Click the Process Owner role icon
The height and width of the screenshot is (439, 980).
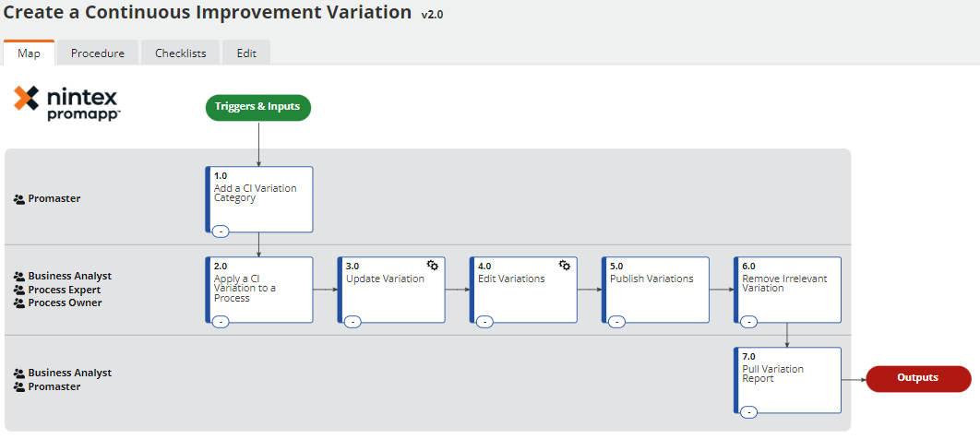point(18,303)
